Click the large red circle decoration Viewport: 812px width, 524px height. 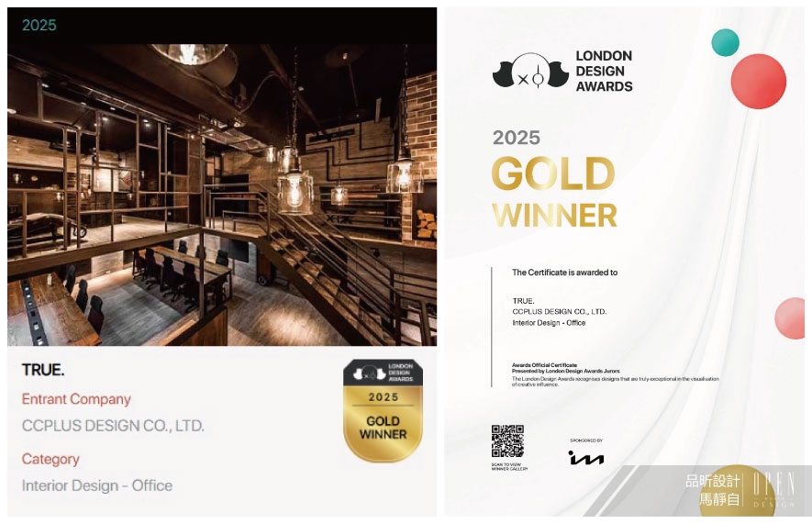pos(758,82)
